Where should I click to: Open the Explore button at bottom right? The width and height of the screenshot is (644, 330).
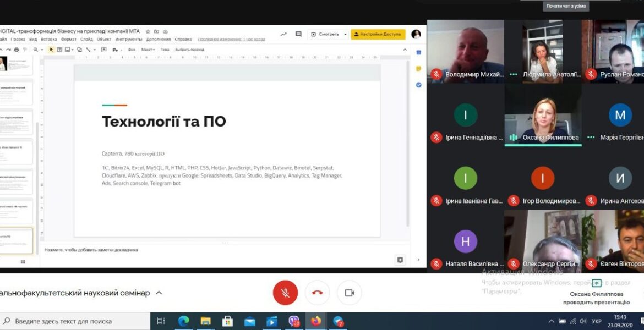pyautogui.click(x=400, y=260)
